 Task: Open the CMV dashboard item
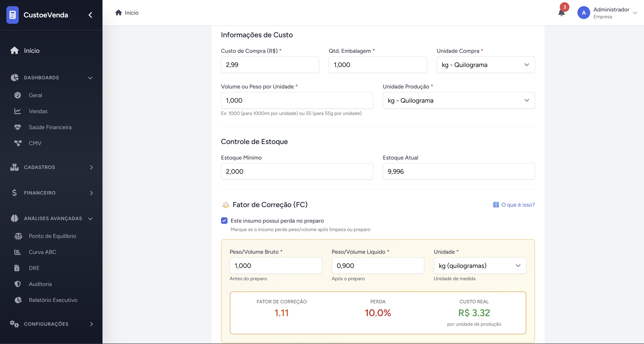click(35, 143)
